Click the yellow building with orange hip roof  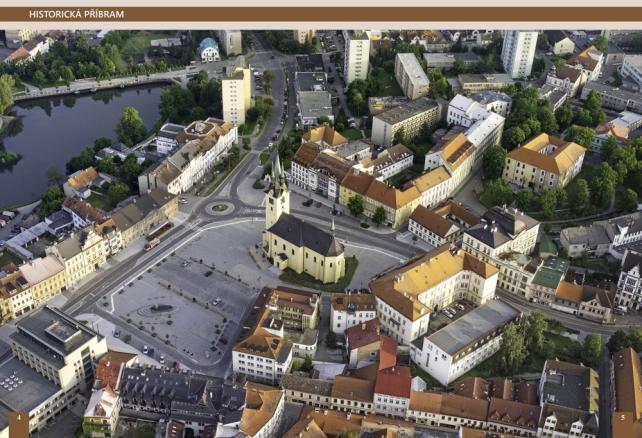[544, 160]
